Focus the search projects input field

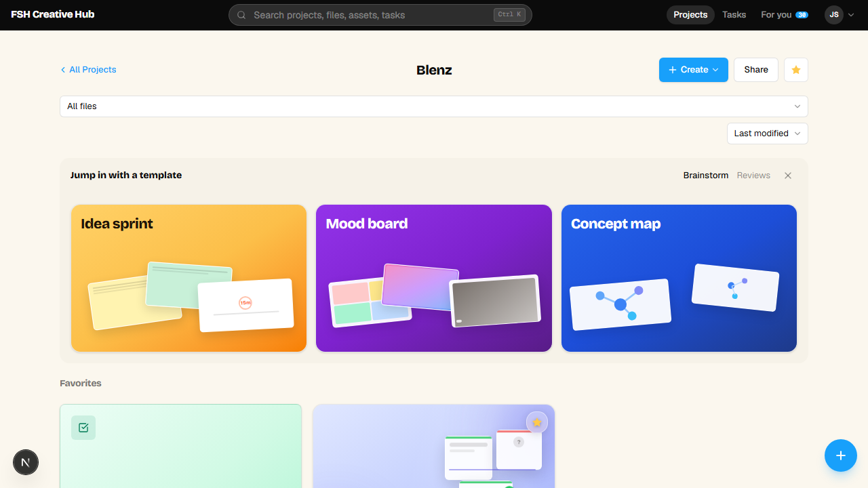tap(380, 15)
